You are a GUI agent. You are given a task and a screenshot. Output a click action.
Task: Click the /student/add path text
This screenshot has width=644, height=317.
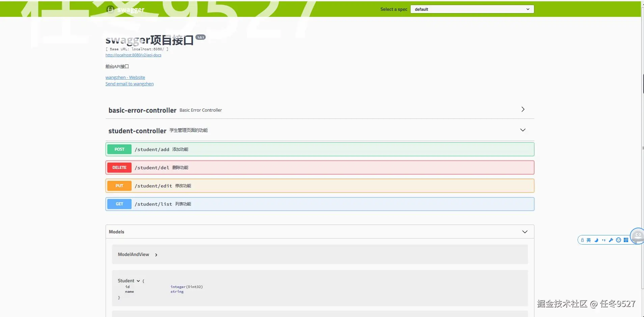click(152, 149)
